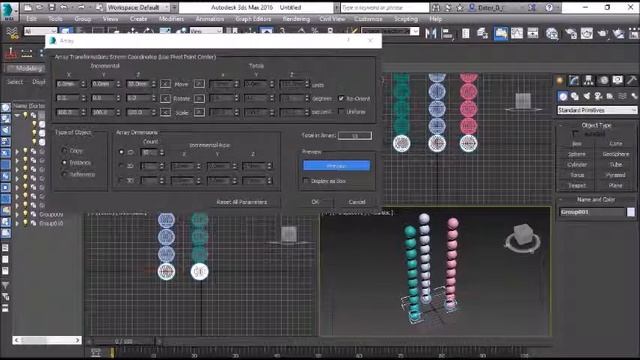Open reference coordinate View dropdown
The image size is (640, 360).
pos(206,31)
